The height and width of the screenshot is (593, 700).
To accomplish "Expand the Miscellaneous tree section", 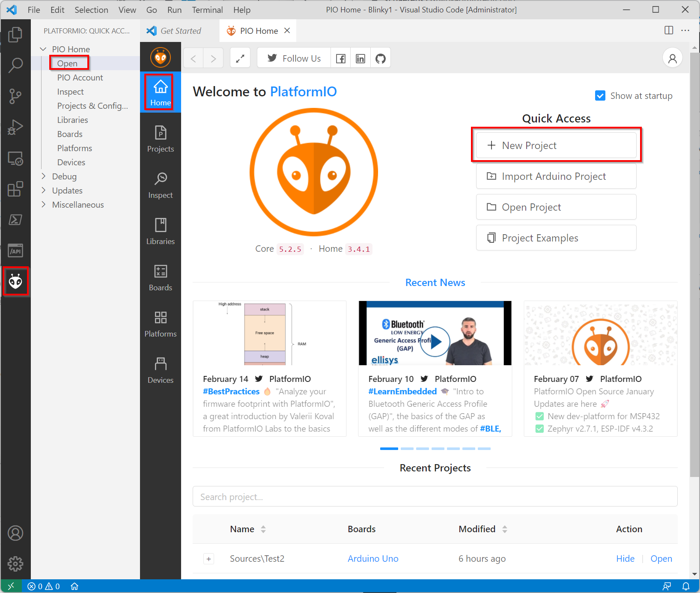I will [43, 205].
